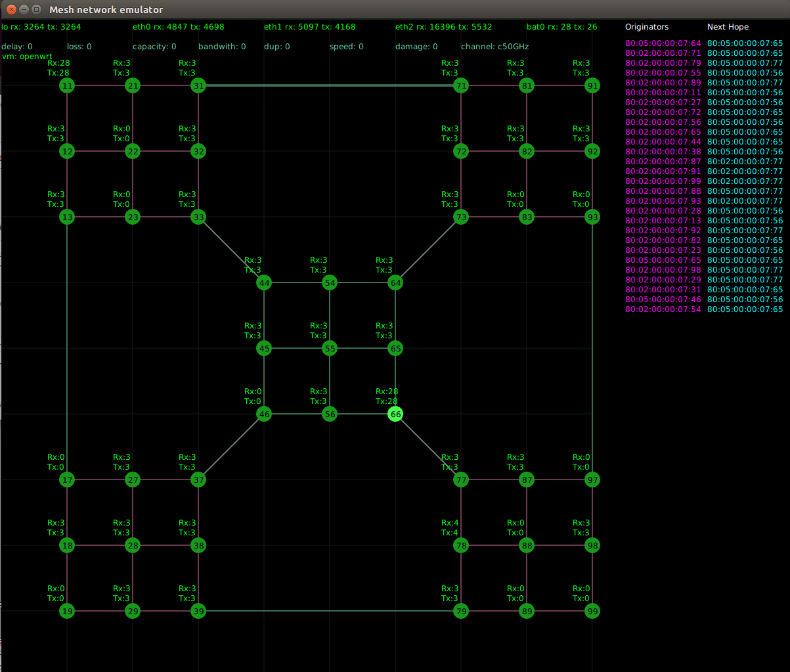Click the Next Hope column header
This screenshot has width=790, height=672.
pos(728,27)
